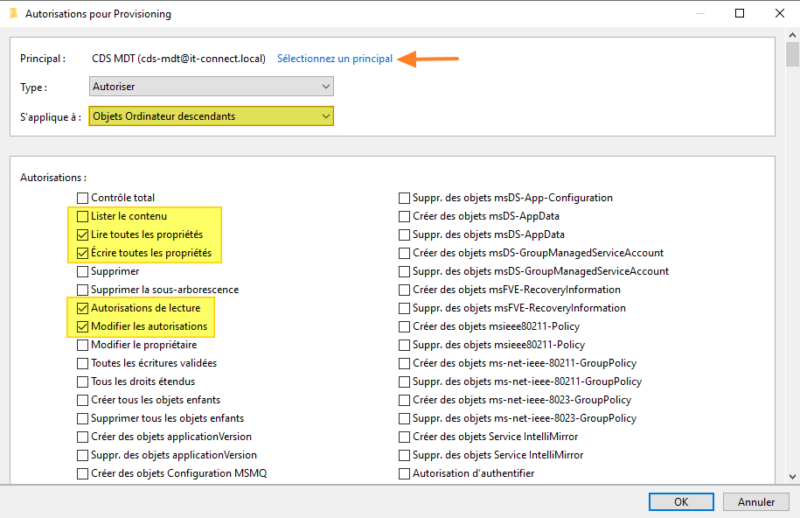Check 'Créer des objets msieee80211-Policy'
Viewport: 800px width, 518px height.
point(404,326)
